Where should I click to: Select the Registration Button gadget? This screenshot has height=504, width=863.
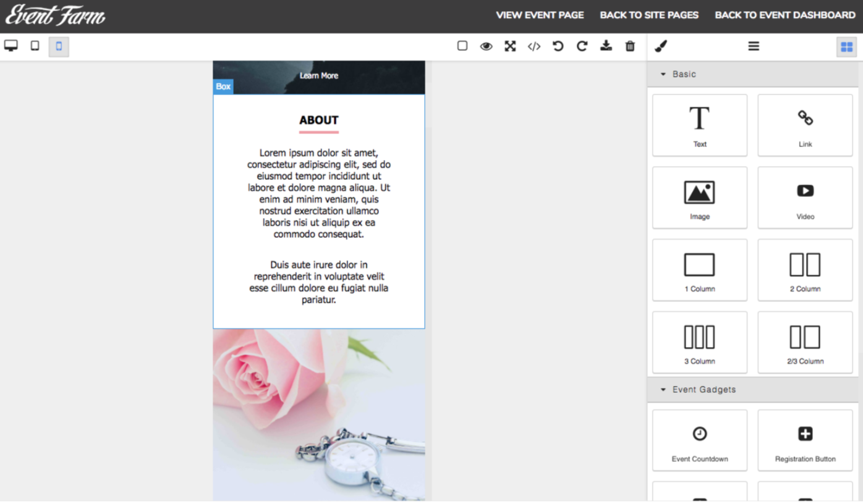(805, 440)
